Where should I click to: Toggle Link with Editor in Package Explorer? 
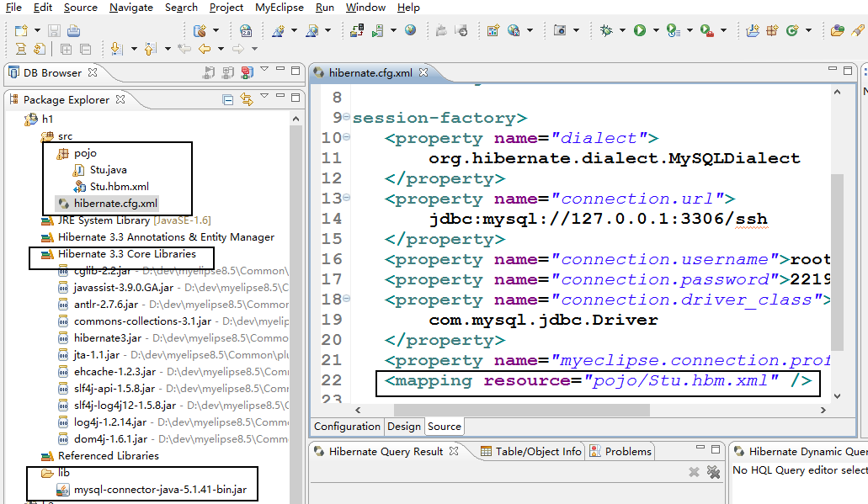pyautogui.click(x=247, y=99)
